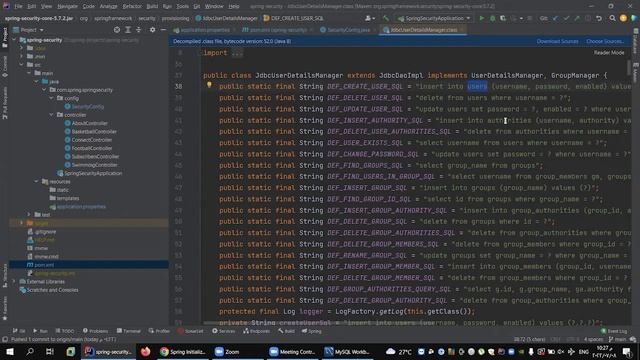Toggle Favorites tool window on left sidebar

(x=5, y=308)
